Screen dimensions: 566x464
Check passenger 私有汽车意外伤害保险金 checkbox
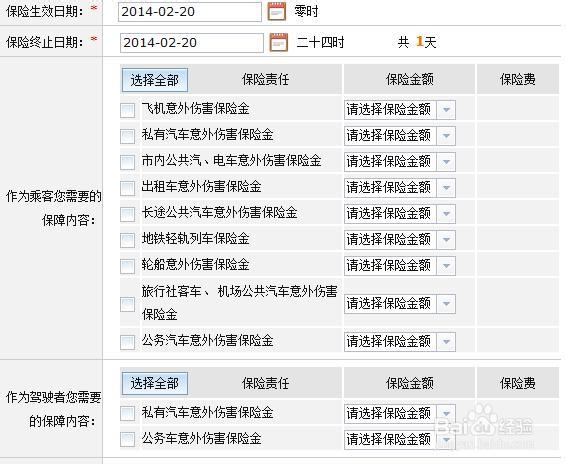[x=127, y=136]
